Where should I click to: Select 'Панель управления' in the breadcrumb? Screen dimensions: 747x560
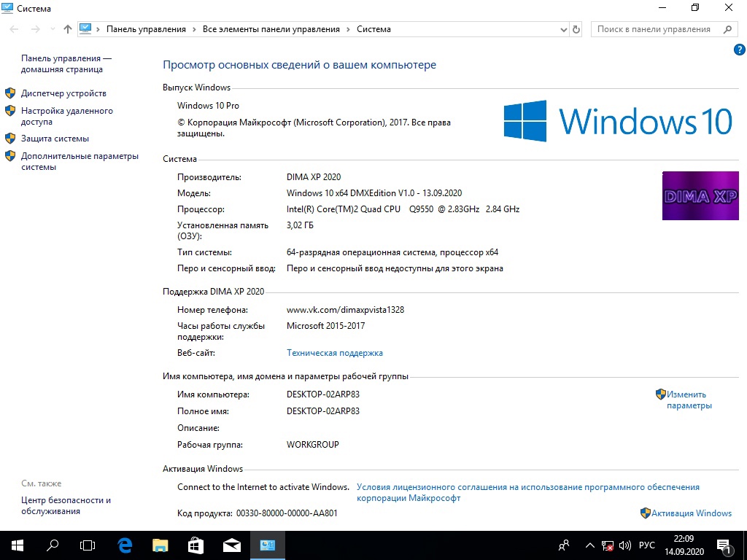(146, 29)
